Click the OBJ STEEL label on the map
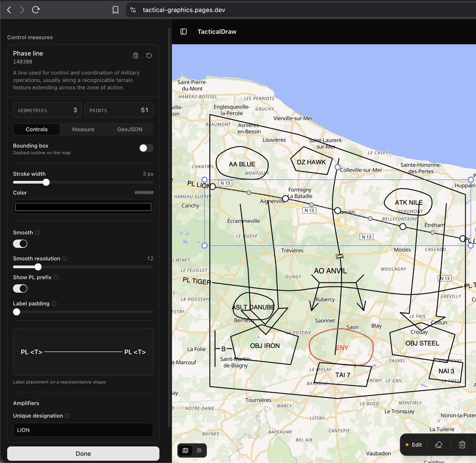 422,344
